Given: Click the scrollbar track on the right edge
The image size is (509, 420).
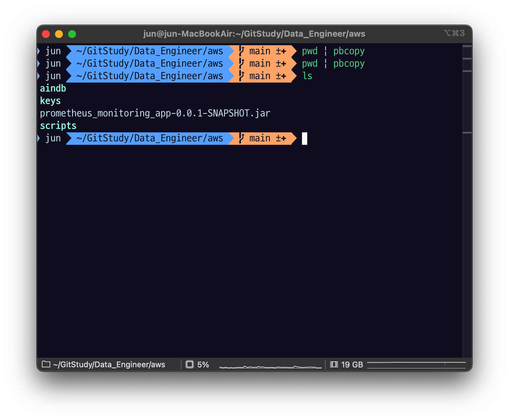Looking at the screenshot, I should [x=467, y=200].
